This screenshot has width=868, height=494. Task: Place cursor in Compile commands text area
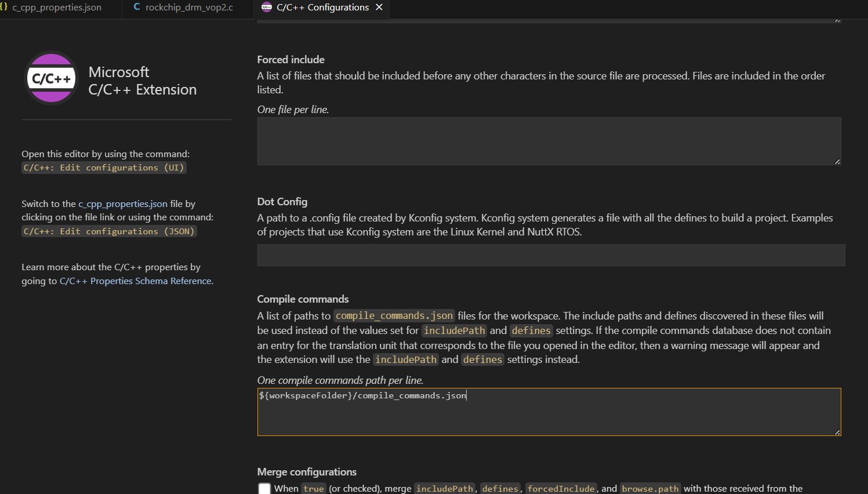[x=549, y=415]
